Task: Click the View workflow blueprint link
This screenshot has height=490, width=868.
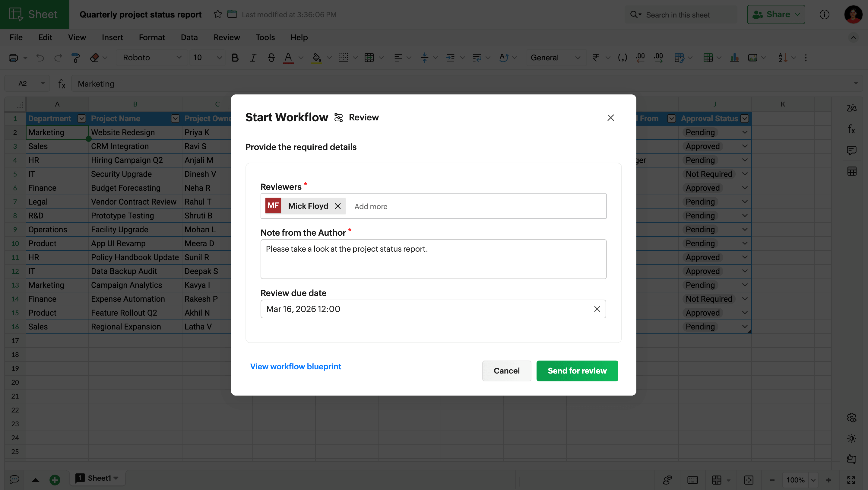Action: click(x=296, y=367)
